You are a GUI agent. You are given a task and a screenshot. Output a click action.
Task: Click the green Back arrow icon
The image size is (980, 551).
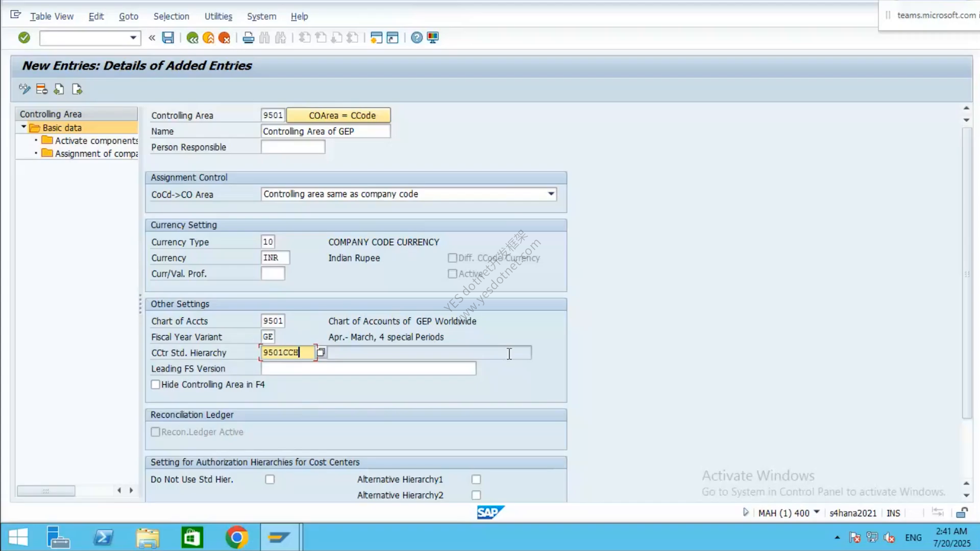[192, 38]
